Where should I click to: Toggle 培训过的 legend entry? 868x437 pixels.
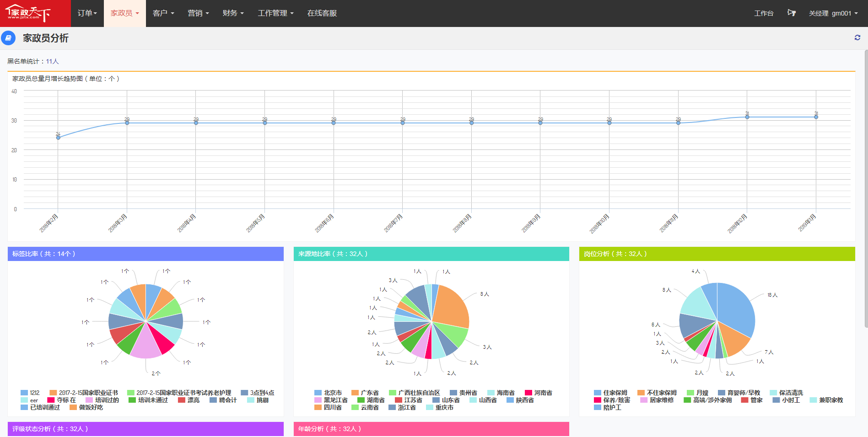coord(102,400)
